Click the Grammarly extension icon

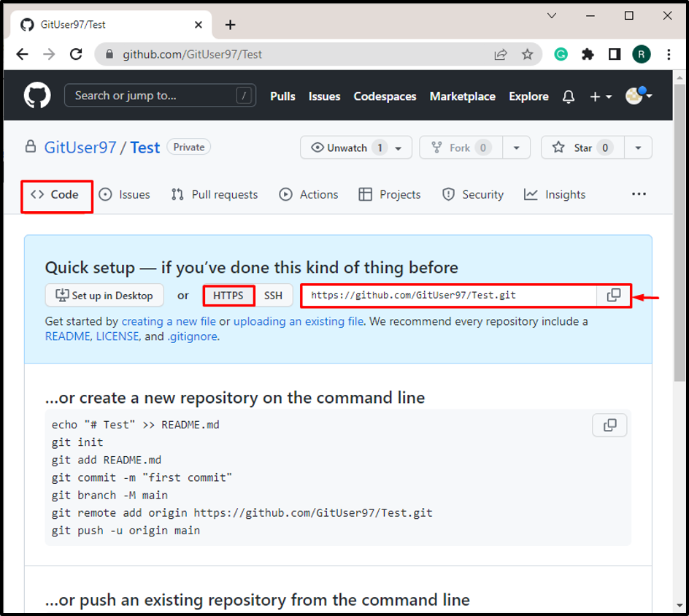561,54
